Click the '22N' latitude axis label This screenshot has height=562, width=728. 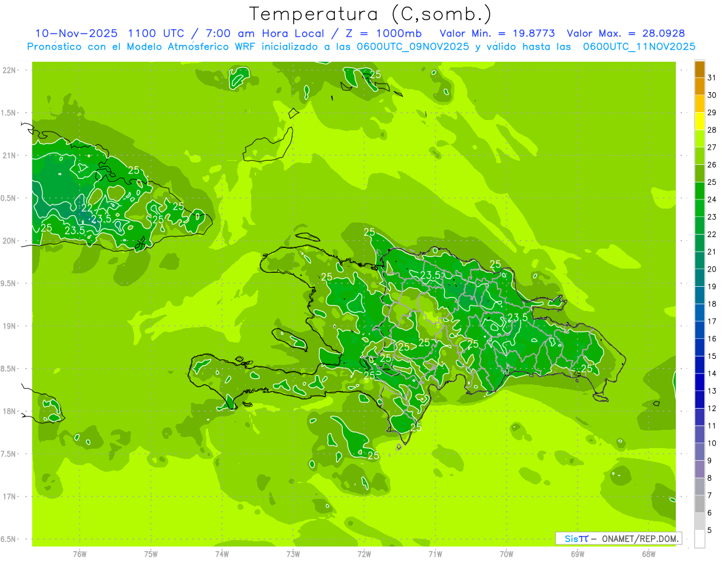pyautogui.click(x=10, y=70)
